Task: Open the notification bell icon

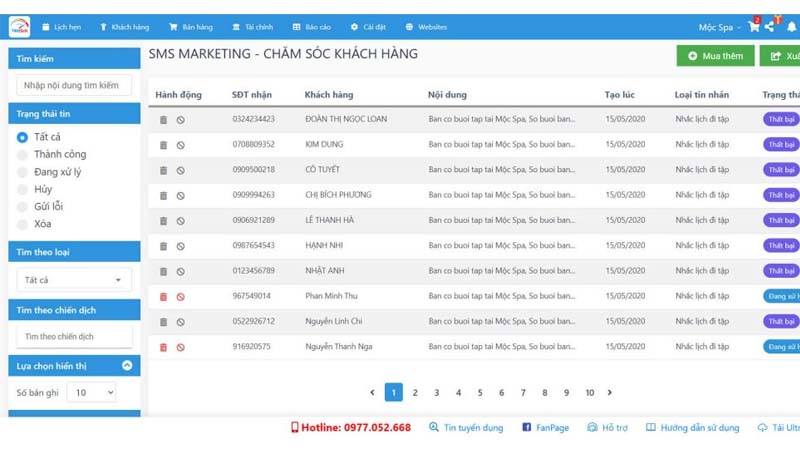Action: pyautogui.click(x=791, y=27)
